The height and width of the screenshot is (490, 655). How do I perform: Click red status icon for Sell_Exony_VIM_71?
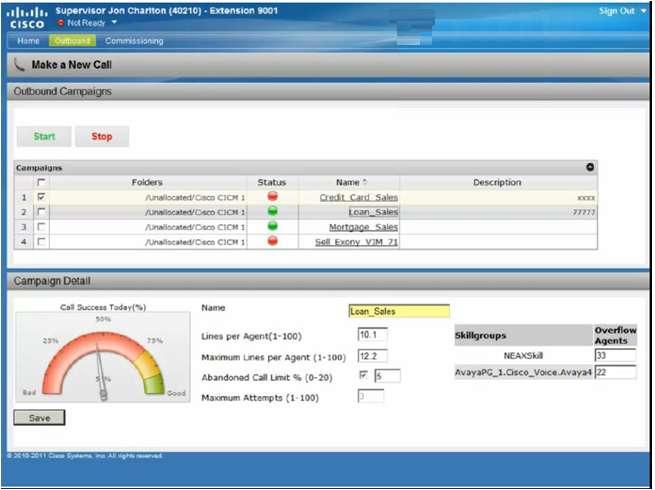pos(272,241)
